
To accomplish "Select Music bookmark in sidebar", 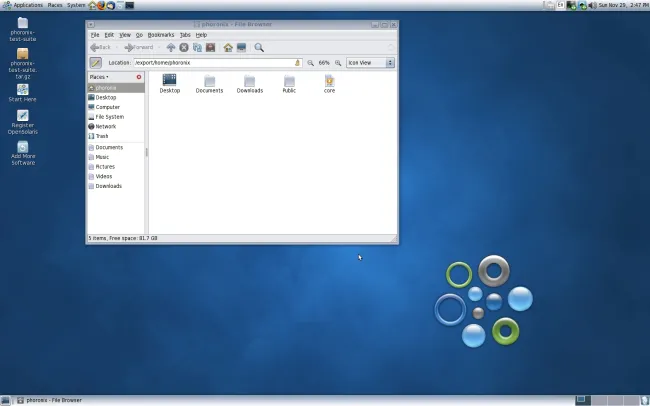I will click(116, 157).
